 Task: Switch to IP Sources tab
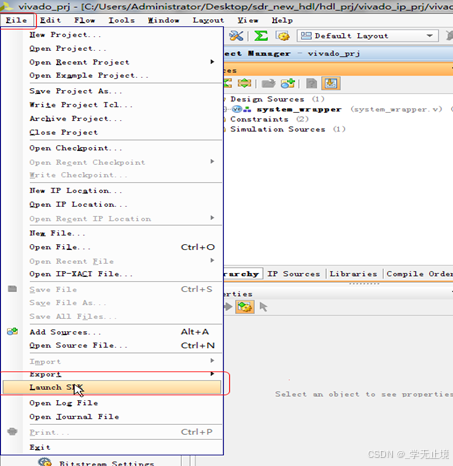294,274
